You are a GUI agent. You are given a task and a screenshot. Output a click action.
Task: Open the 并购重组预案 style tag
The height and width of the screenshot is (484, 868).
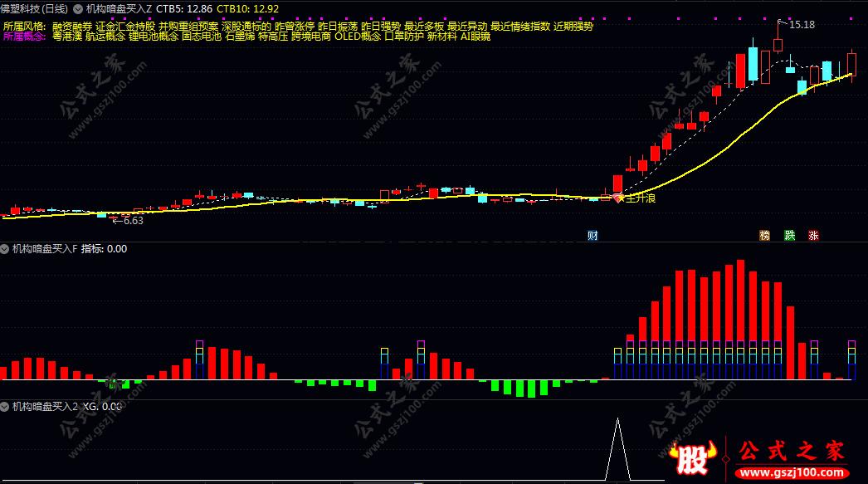tap(188, 26)
